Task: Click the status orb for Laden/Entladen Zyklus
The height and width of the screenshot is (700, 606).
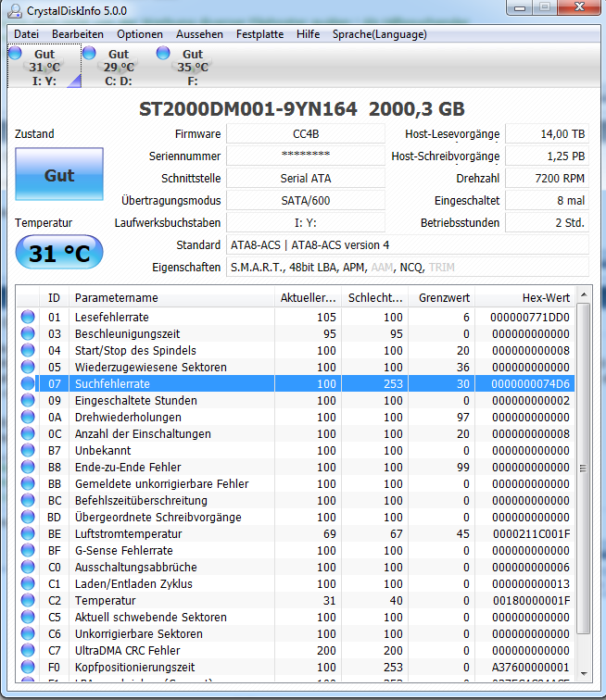Action: [28, 583]
